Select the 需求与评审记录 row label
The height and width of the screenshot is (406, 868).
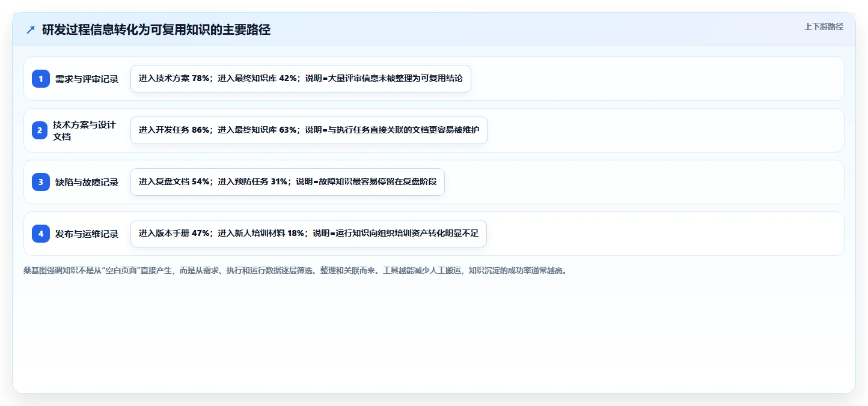(87, 79)
